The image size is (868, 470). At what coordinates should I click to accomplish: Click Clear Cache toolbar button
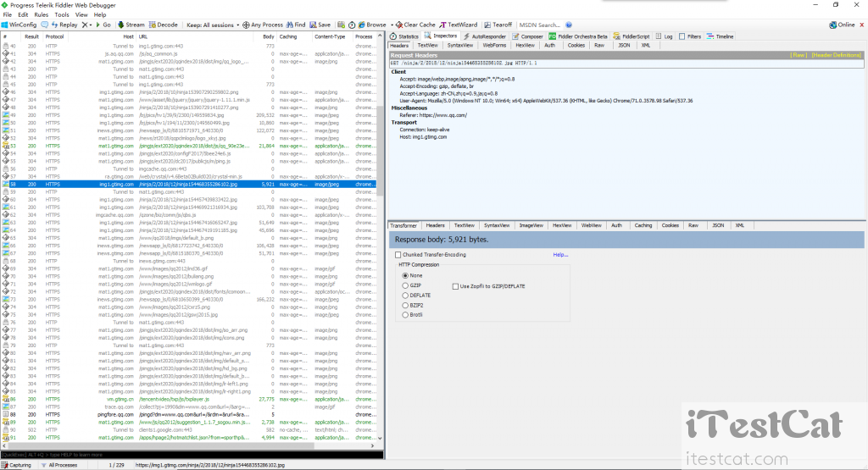(x=415, y=25)
